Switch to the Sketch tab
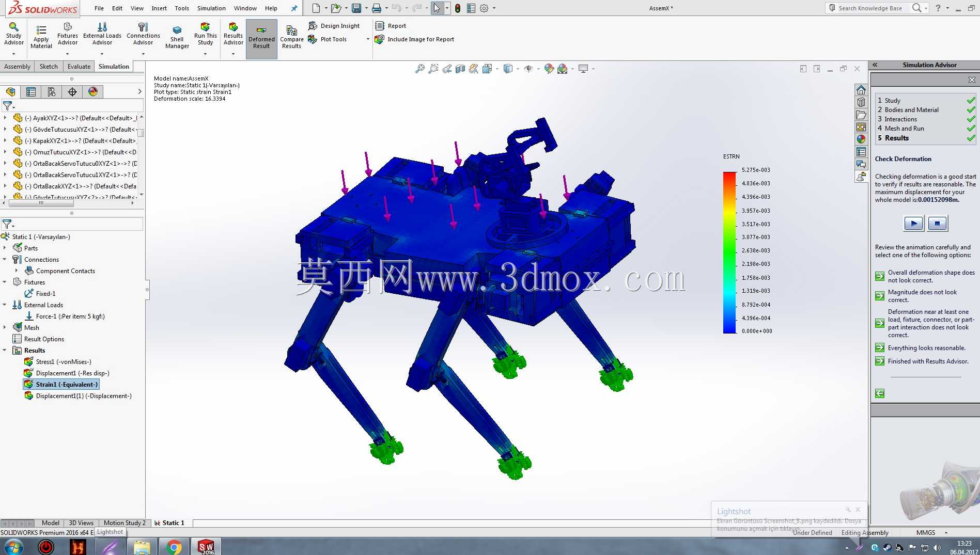Image resolution: width=980 pixels, height=555 pixels. [x=49, y=67]
